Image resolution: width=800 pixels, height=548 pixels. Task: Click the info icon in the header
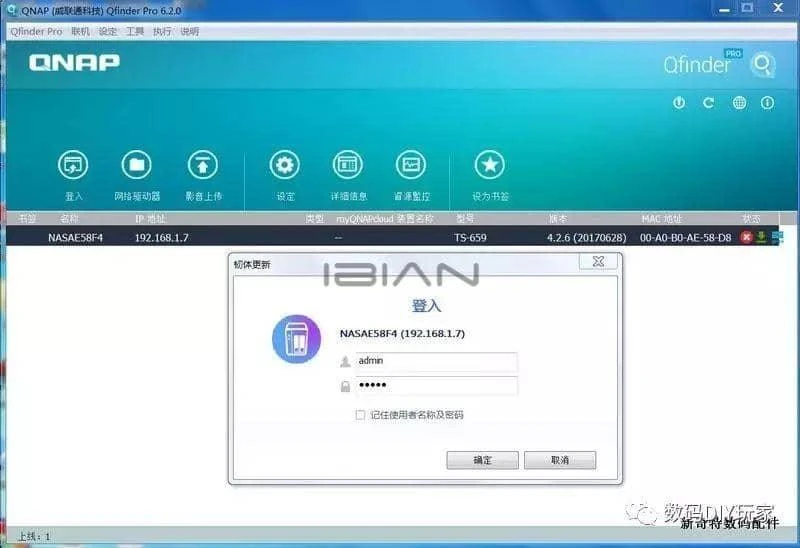[x=767, y=103]
